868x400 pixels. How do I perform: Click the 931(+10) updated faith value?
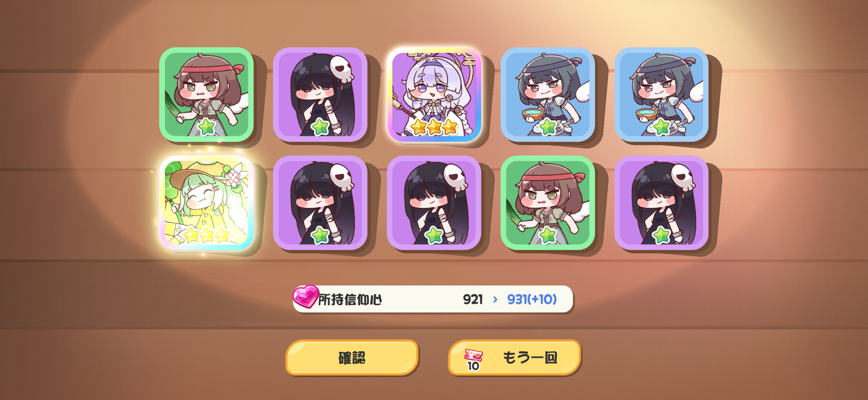pos(532,299)
